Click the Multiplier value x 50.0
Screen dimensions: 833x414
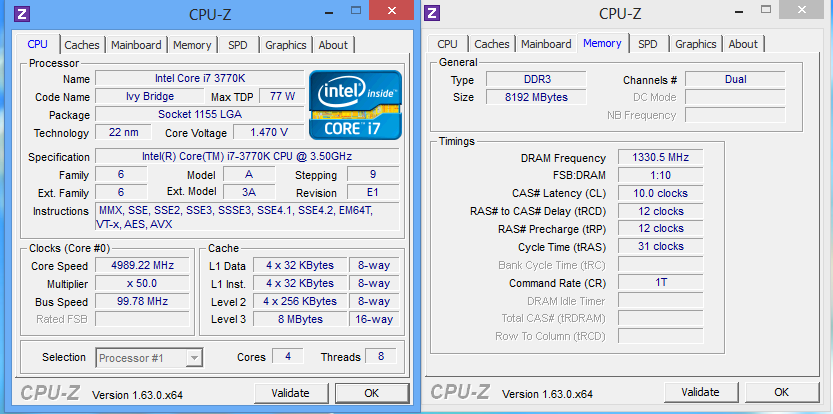142,283
